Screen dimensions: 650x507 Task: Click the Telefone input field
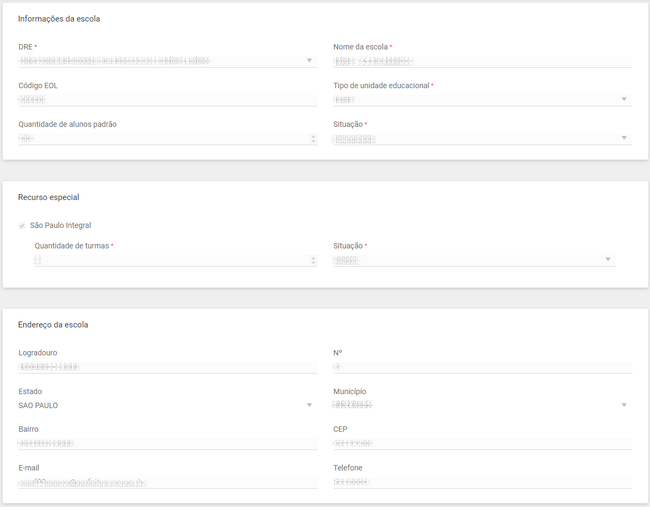pos(483,482)
